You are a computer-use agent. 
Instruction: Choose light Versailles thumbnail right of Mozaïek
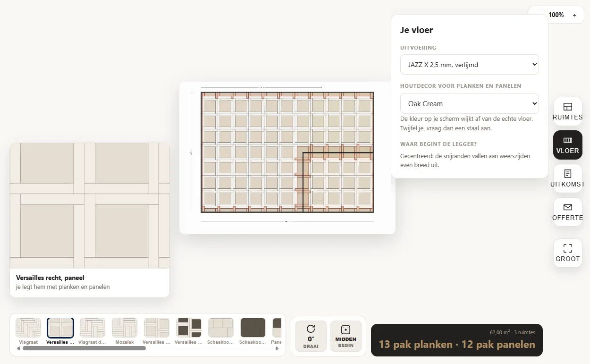(157, 331)
